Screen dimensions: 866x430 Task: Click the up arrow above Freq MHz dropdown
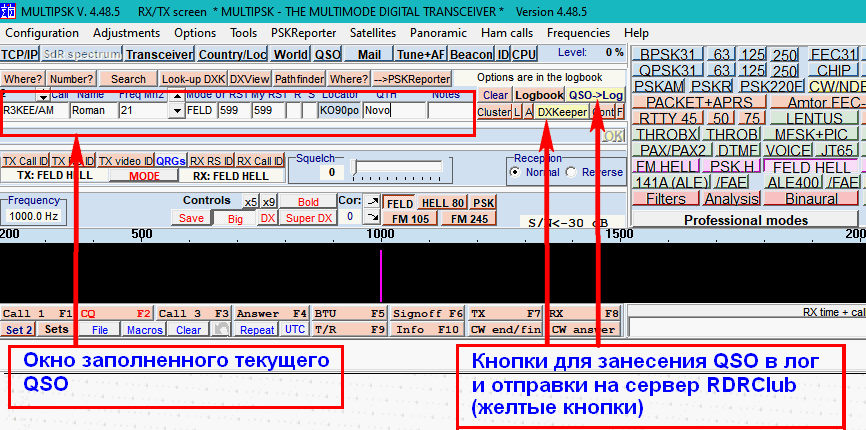176,95
